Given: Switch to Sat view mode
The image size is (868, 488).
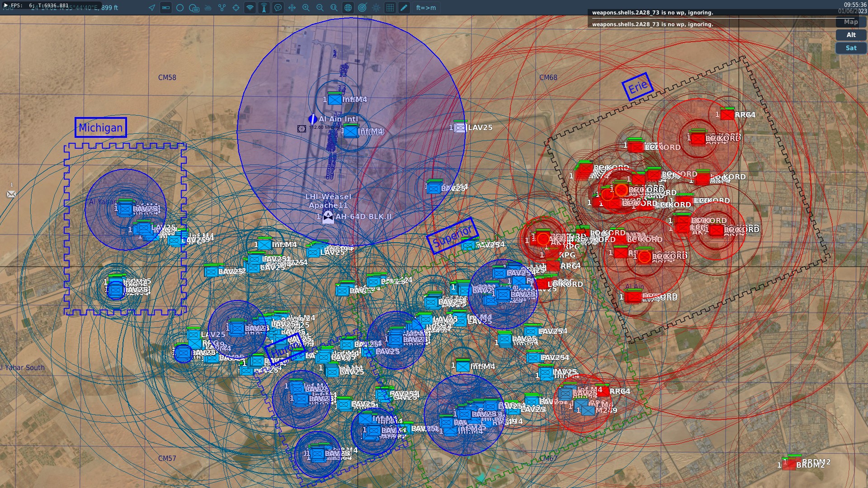Looking at the screenshot, I should (851, 48).
